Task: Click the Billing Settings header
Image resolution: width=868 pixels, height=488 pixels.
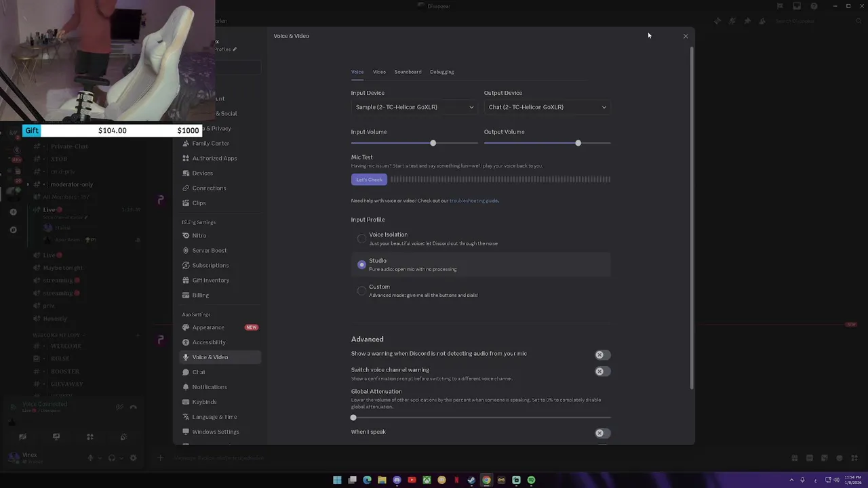Action: (199, 222)
